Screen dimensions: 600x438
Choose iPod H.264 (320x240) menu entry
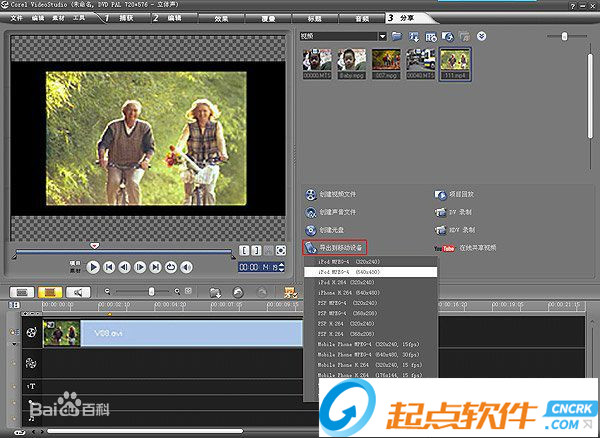370,282
